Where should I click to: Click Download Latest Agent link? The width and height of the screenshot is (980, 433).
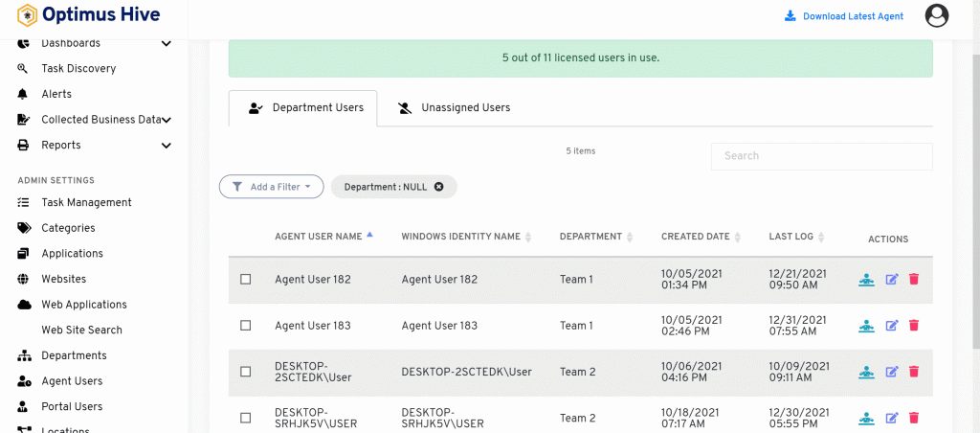[x=853, y=16]
